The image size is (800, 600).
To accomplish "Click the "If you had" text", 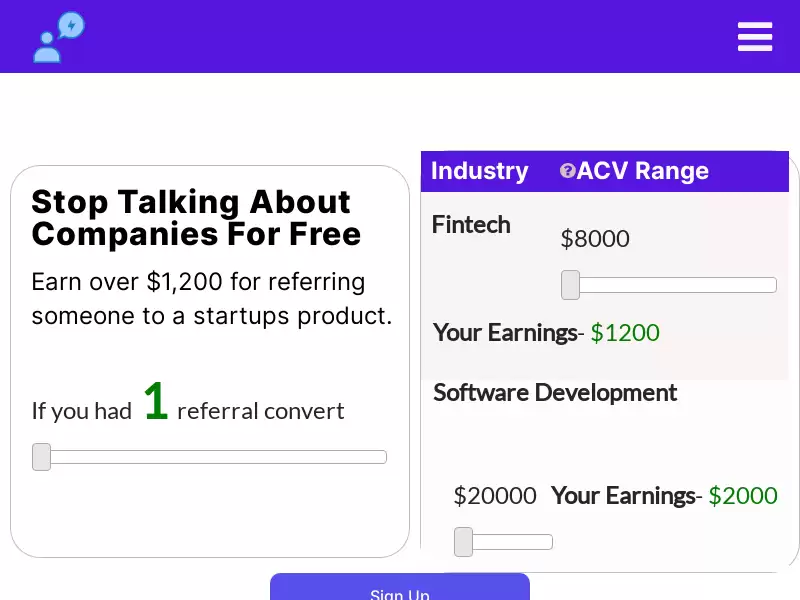I will [82, 411].
